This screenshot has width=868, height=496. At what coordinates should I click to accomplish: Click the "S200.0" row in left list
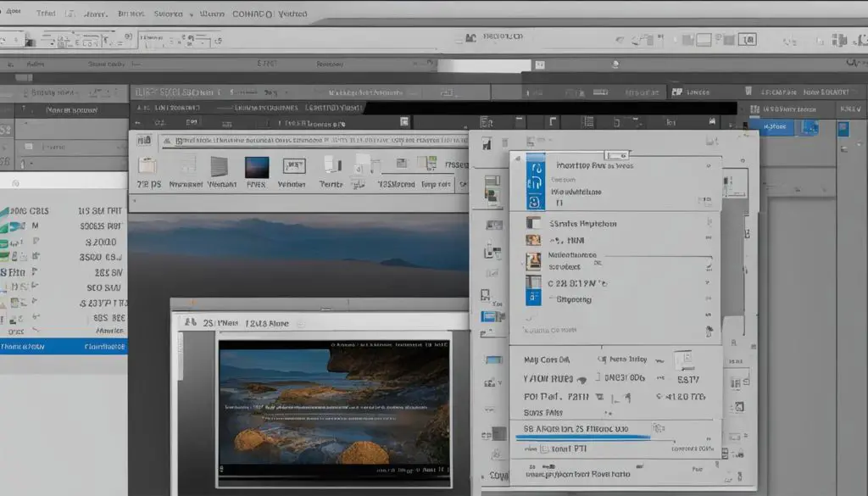64,242
